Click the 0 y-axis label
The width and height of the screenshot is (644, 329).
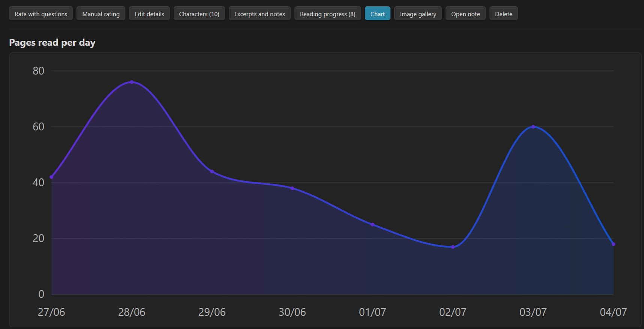[41, 294]
